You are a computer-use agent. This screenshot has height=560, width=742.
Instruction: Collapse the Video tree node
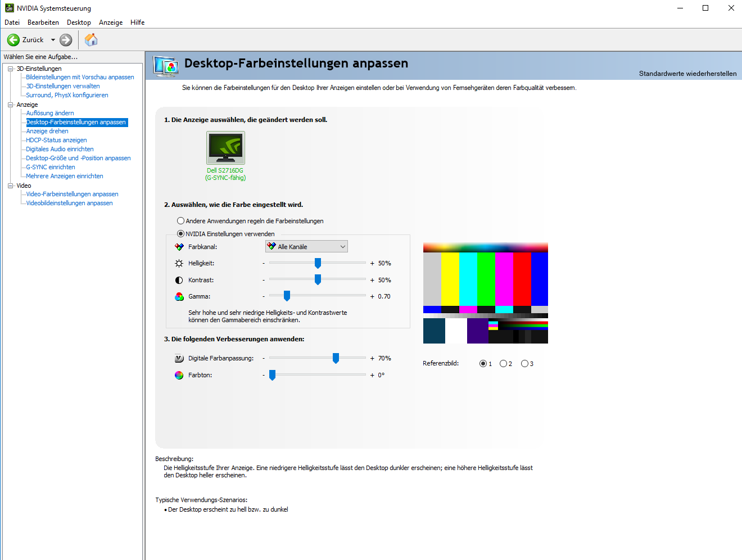click(x=10, y=186)
